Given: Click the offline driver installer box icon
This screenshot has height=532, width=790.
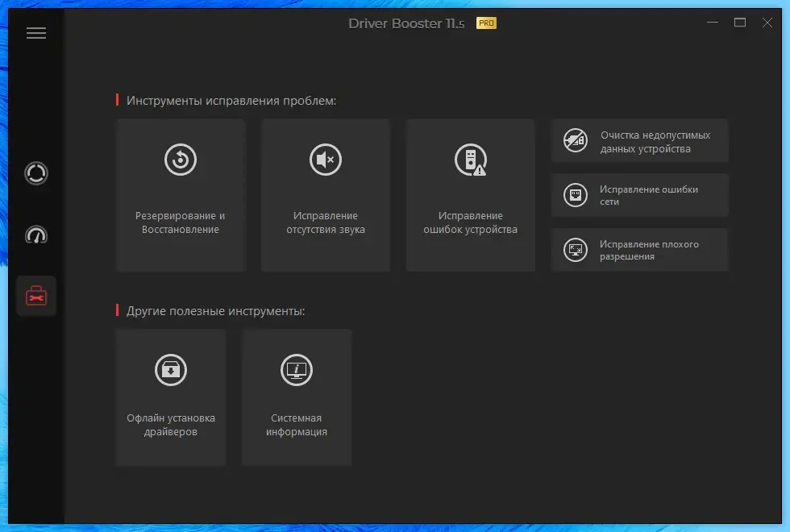Looking at the screenshot, I should tap(171, 370).
